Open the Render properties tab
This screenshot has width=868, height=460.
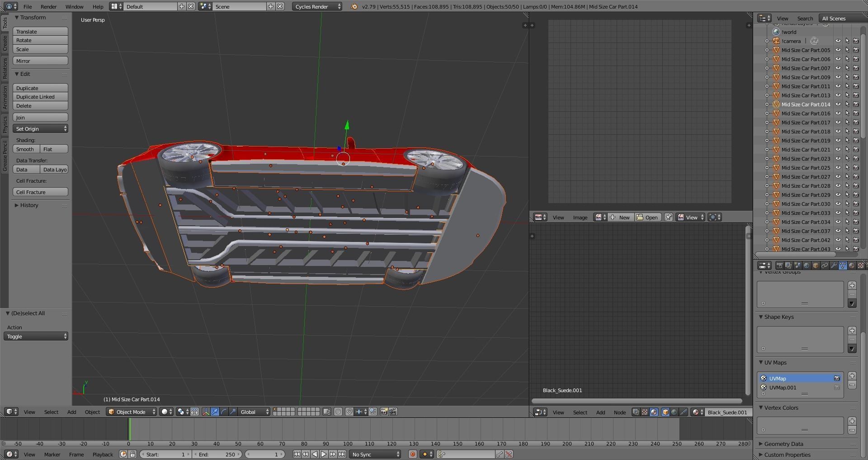(779, 266)
